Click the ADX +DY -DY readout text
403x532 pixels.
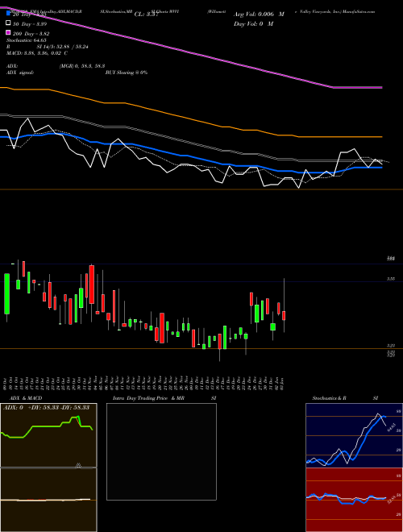click(47, 407)
